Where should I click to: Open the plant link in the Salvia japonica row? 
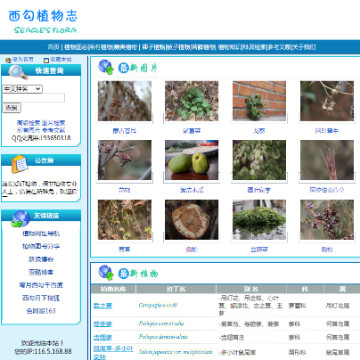tap(113, 353)
